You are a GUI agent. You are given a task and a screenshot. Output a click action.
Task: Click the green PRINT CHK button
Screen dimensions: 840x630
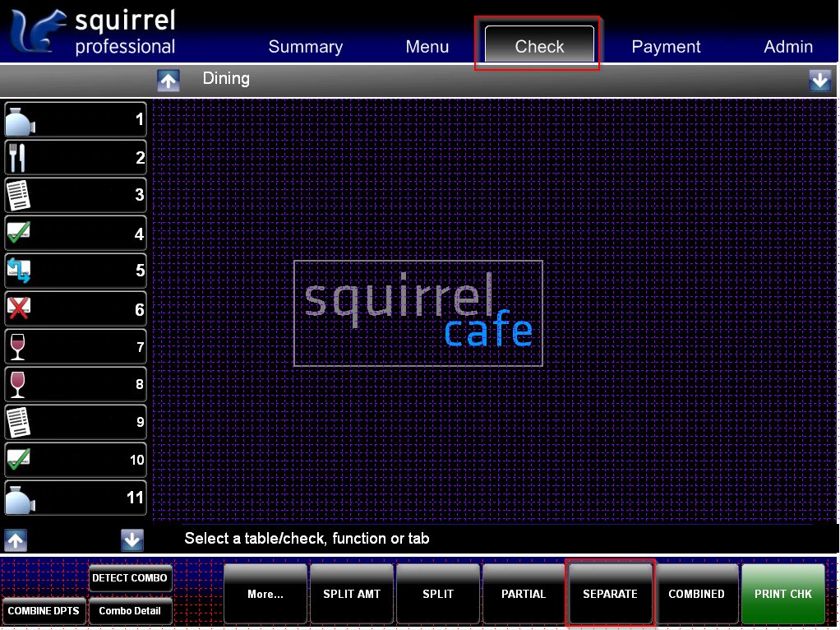[x=782, y=594]
